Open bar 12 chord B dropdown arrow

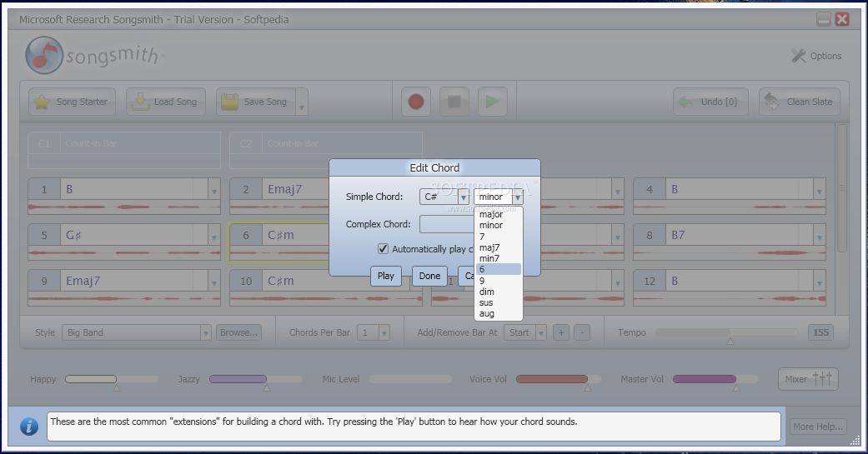[820, 282]
